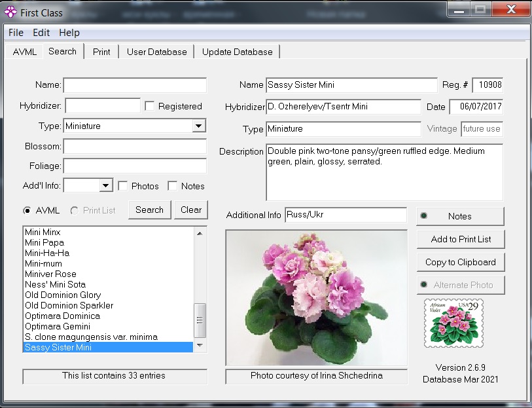532x408 pixels.
Task: Select Mini-Ha-Ha in the list
Action: [x=108, y=253]
